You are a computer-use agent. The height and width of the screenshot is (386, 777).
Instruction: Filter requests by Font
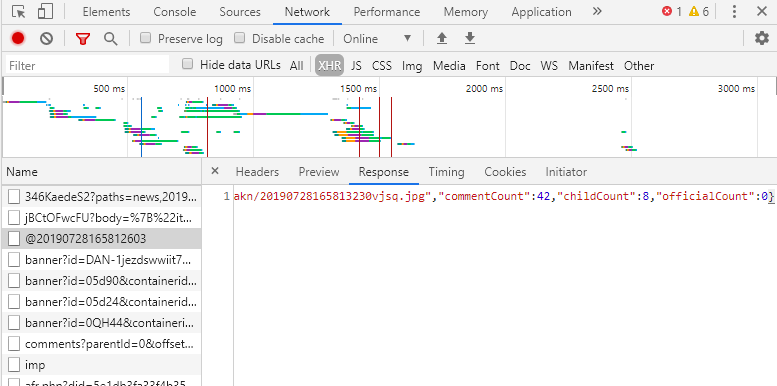coord(488,65)
